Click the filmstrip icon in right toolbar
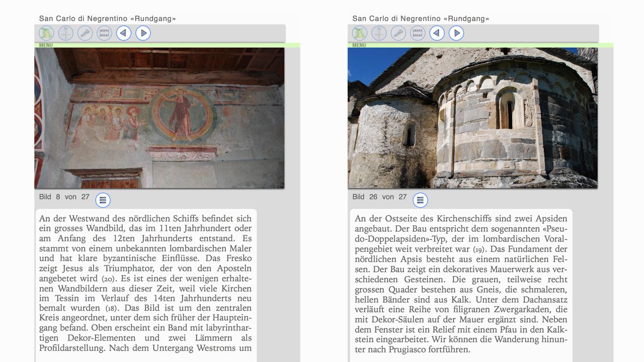This screenshot has width=644, height=362. click(x=418, y=33)
